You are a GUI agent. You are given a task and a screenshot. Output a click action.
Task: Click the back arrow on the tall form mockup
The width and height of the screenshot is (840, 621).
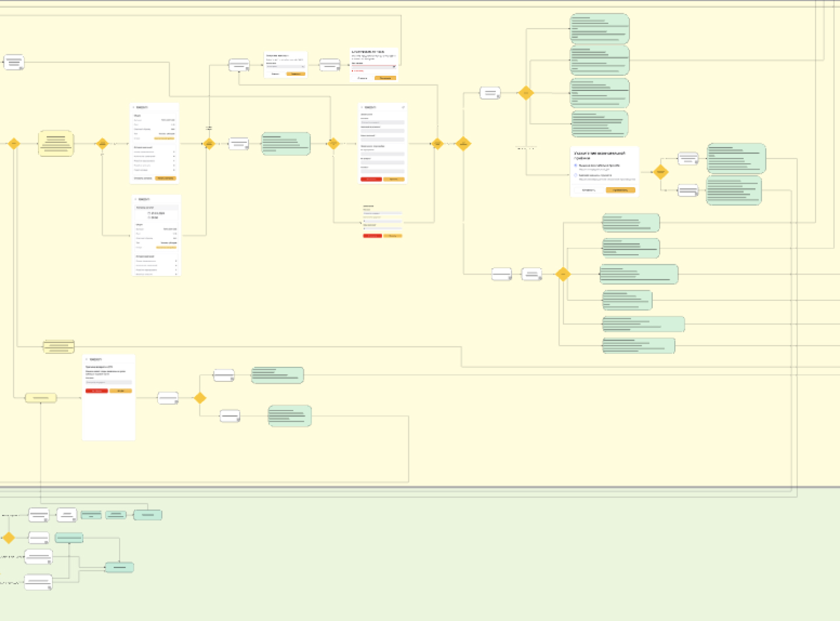362,107
